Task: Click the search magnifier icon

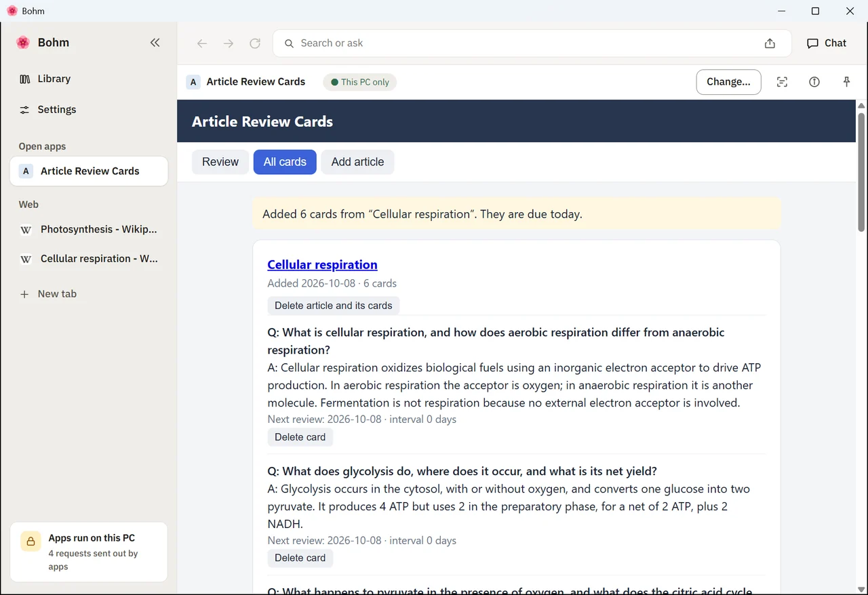Action: [x=289, y=43]
